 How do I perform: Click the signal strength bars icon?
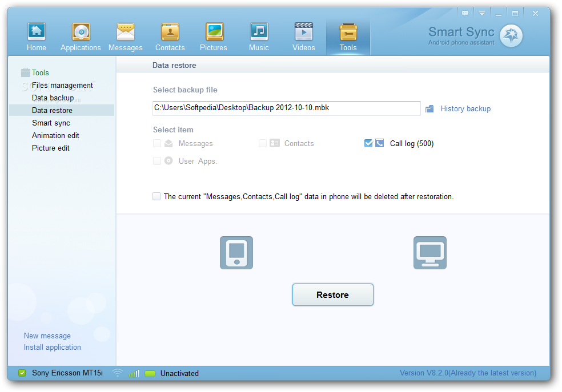pyautogui.click(x=134, y=373)
